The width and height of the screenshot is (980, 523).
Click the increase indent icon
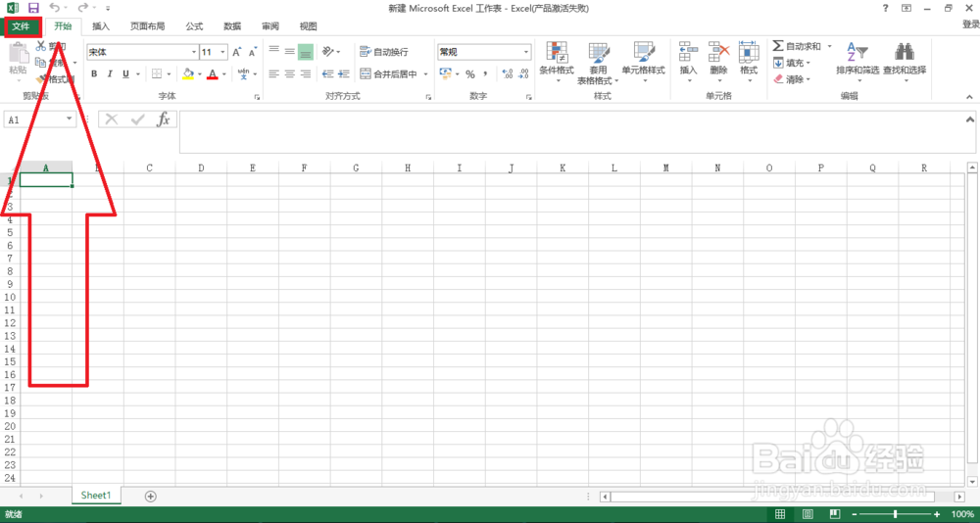344,73
